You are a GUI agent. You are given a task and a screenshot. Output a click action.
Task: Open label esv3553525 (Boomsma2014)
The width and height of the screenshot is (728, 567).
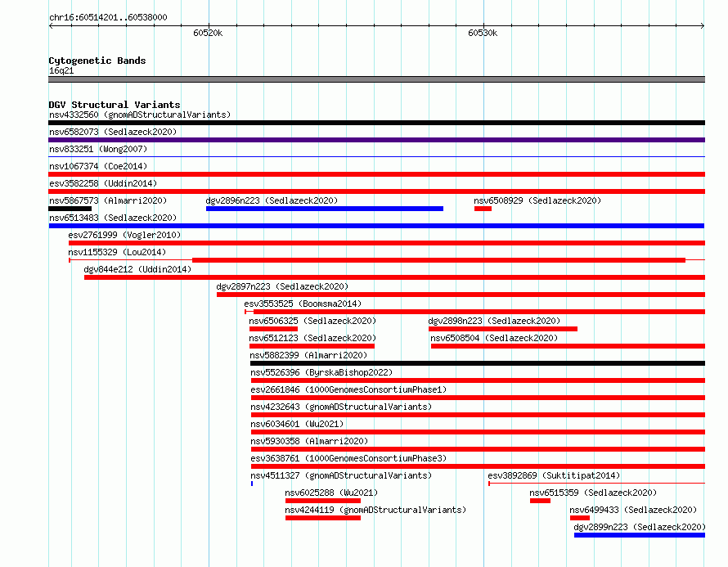(303, 304)
